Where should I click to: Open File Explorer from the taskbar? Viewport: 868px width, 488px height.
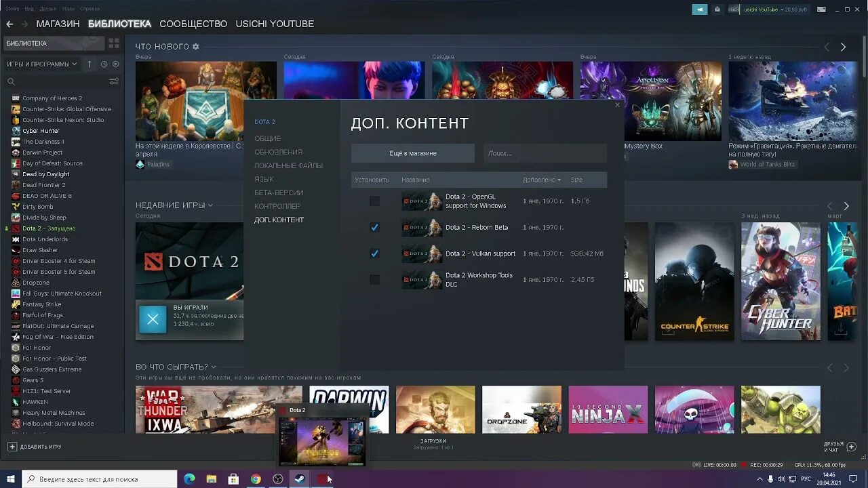pyautogui.click(x=211, y=479)
